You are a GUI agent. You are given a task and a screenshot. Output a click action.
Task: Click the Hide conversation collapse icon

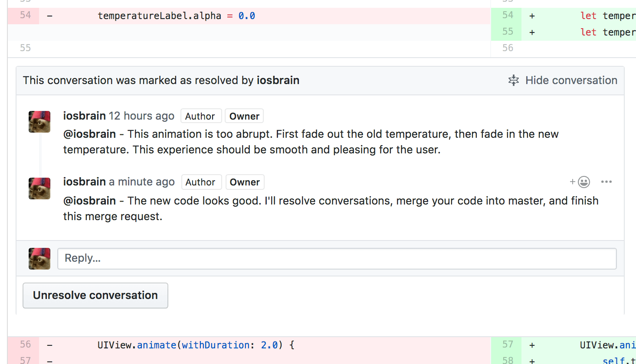pos(513,81)
